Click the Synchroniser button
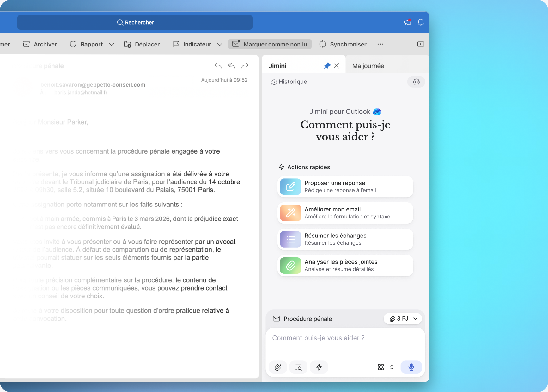The width and height of the screenshot is (548, 392). pyautogui.click(x=343, y=44)
